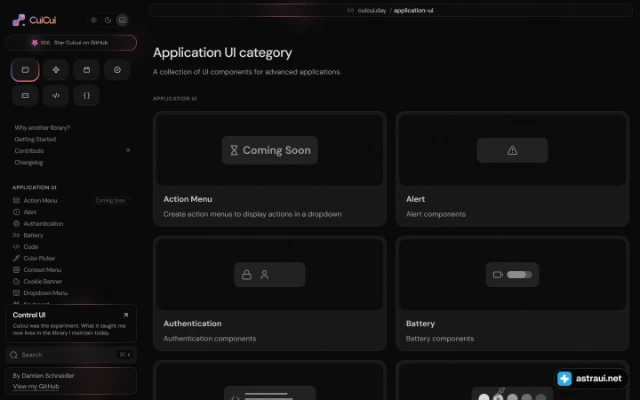Focus the Search field

(71, 355)
